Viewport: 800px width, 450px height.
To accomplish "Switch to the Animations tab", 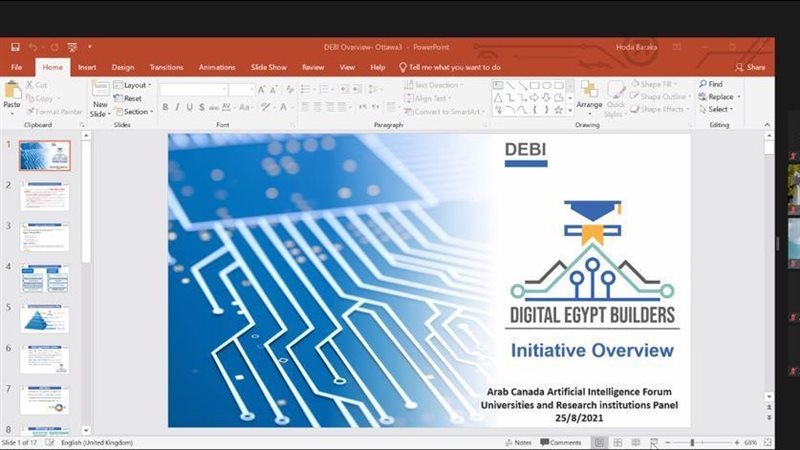I will point(217,67).
